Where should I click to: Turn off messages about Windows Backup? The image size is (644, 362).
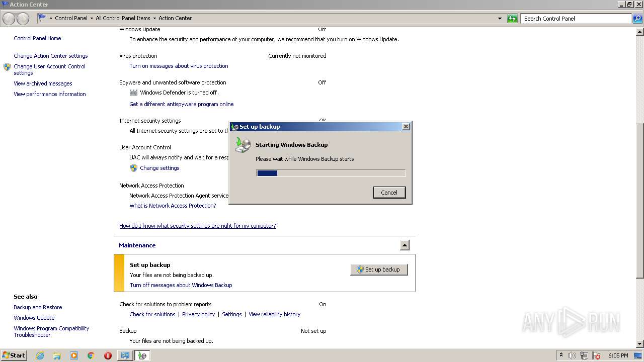click(181, 285)
